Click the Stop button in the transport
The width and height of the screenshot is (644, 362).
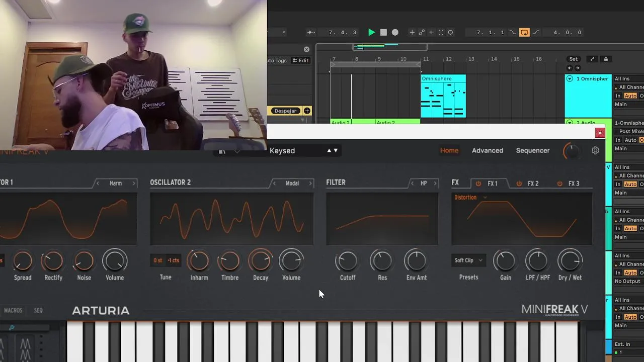(x=383, y=32)
